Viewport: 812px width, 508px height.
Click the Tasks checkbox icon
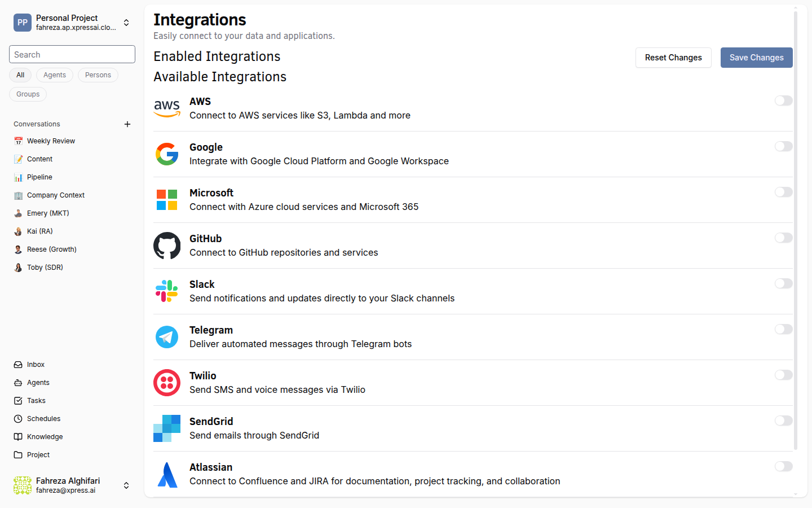tap(18, 401)
